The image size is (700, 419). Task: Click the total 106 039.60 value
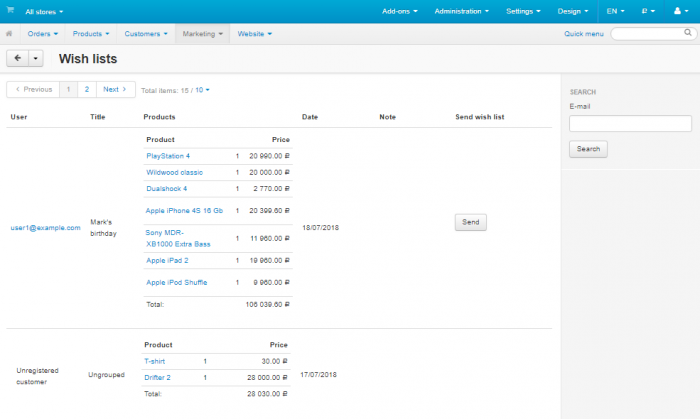pos(267,304)
